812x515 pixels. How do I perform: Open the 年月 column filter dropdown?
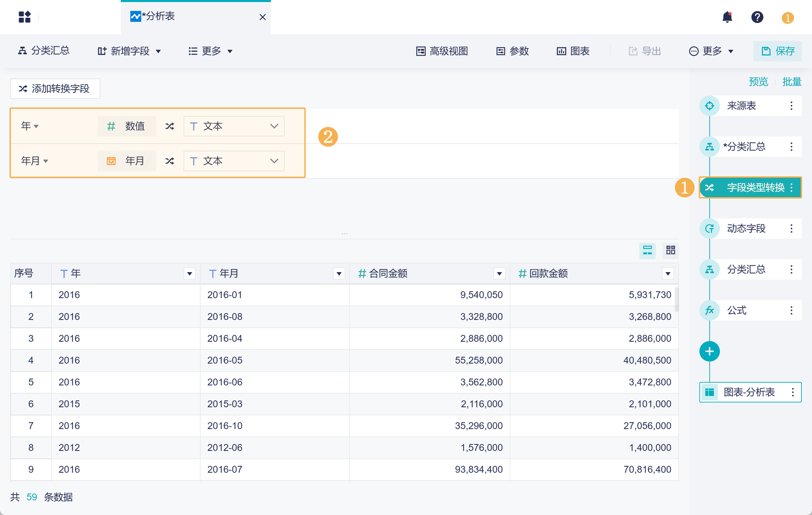[x=339, y=274]
